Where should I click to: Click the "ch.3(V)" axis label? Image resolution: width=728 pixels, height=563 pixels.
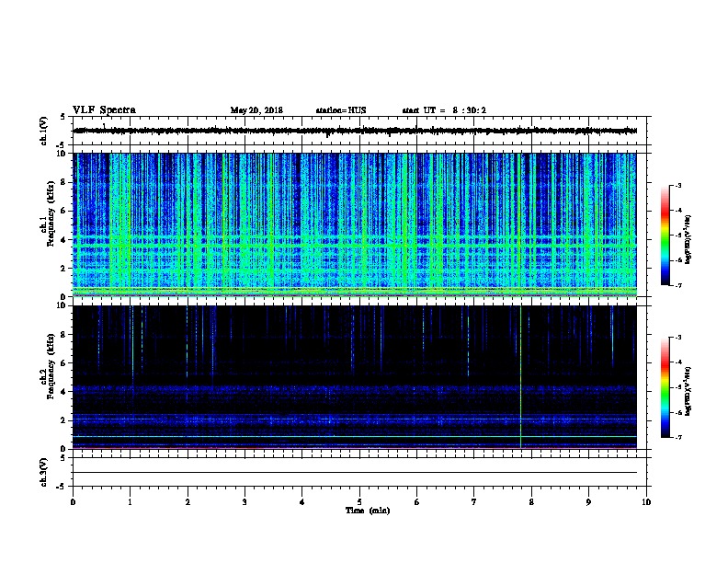44,472
